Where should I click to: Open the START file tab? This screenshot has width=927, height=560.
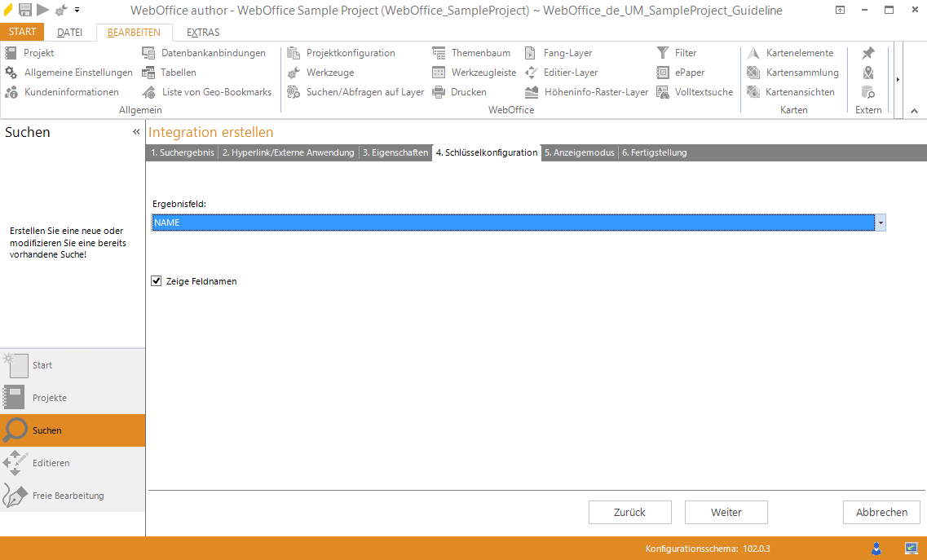pos(22,33)
